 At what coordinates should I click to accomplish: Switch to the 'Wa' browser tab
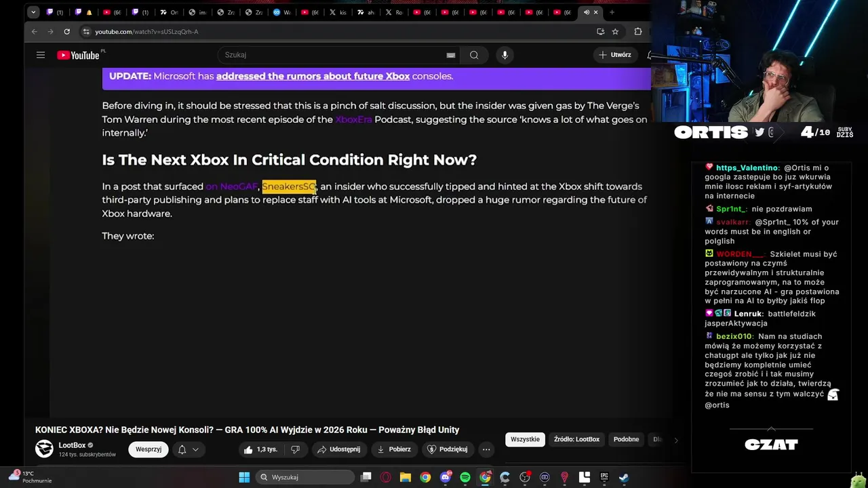[x=281, y=12]
